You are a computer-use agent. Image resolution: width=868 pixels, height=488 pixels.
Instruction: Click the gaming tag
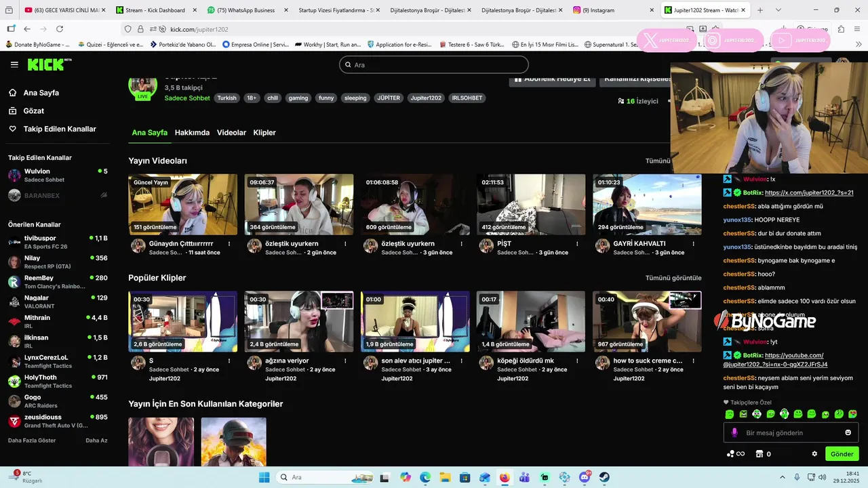[298, 98]
